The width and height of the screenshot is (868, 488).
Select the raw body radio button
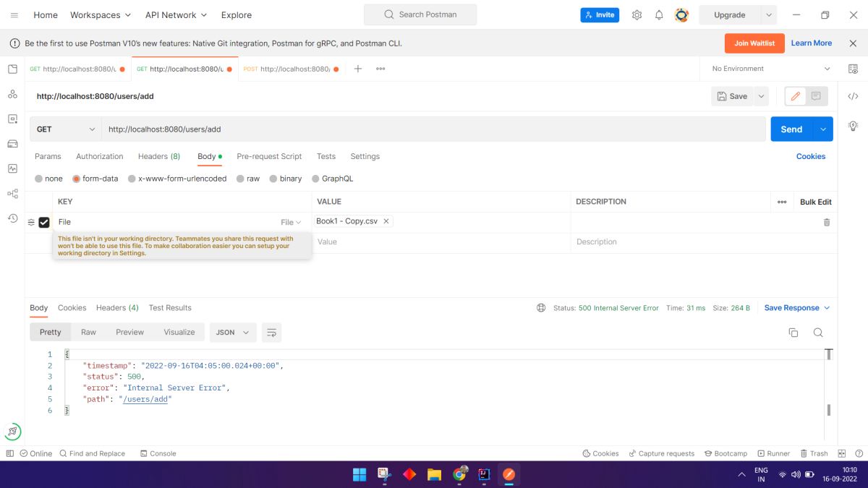(240, 179)
